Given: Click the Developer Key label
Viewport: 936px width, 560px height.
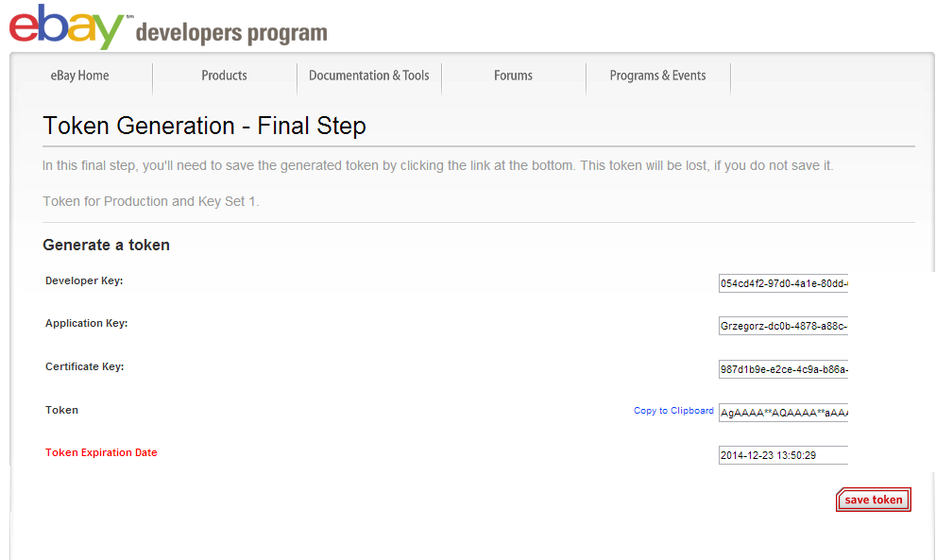Looking at the screenshot, I should click(x=84, y=280).
